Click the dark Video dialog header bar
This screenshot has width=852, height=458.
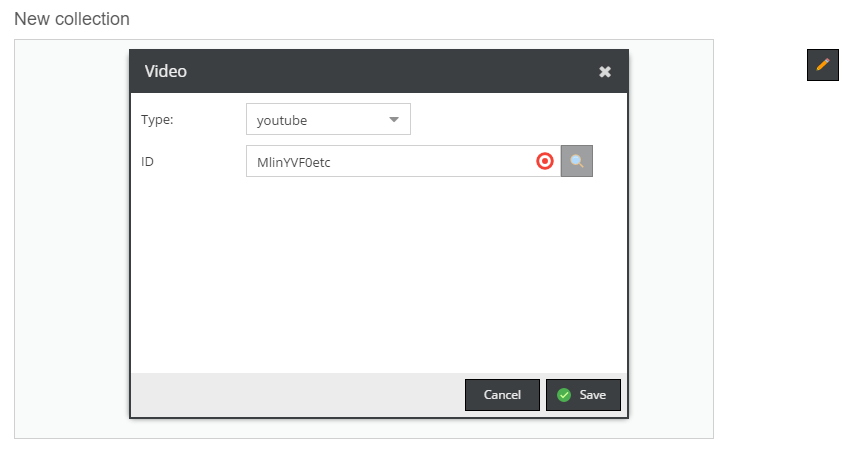pyautogui.click(x=380, y=71)
